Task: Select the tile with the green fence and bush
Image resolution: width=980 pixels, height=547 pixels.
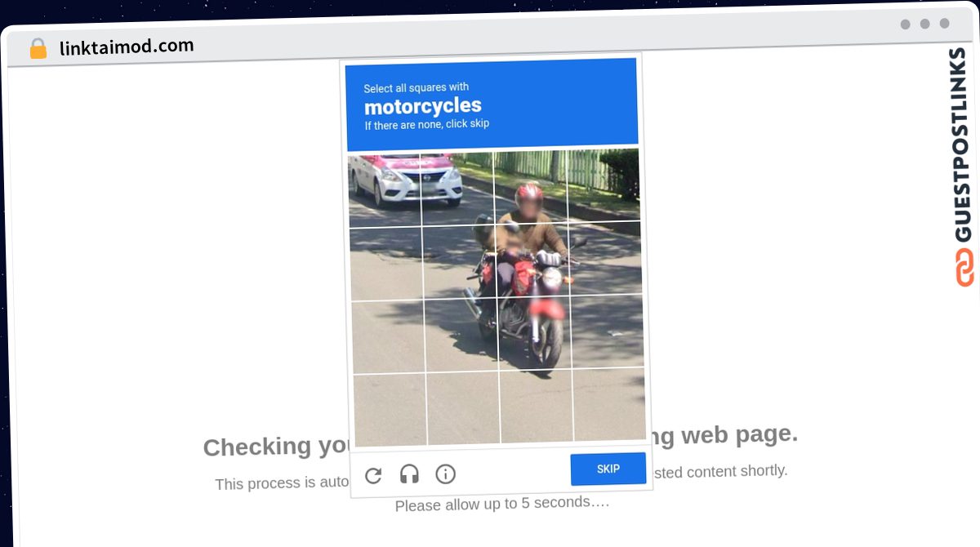Action: tap(603, 185)
